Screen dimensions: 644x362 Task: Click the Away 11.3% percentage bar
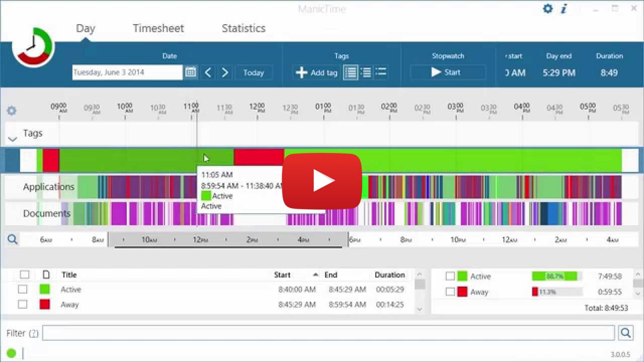[557, 292]
